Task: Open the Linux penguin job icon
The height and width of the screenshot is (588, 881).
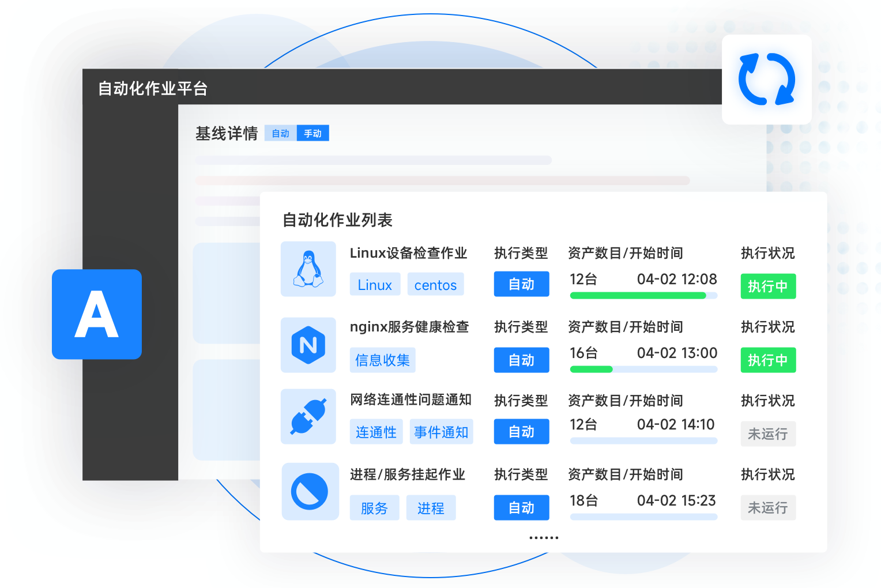Action: (308, 269)
